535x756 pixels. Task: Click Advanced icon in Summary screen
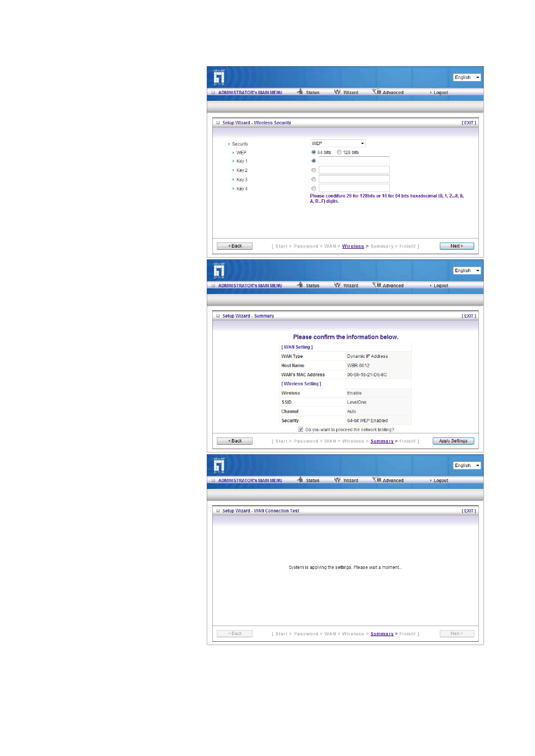point(377,284)
